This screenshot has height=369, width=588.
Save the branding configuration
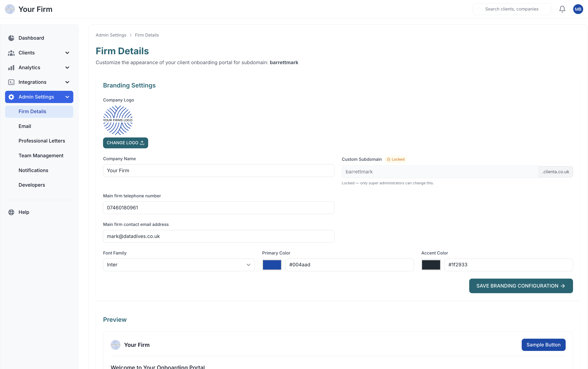[521, 286]
